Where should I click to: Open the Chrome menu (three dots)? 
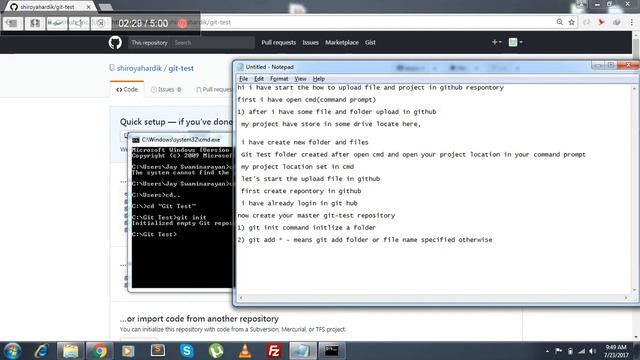click(631, 22)
